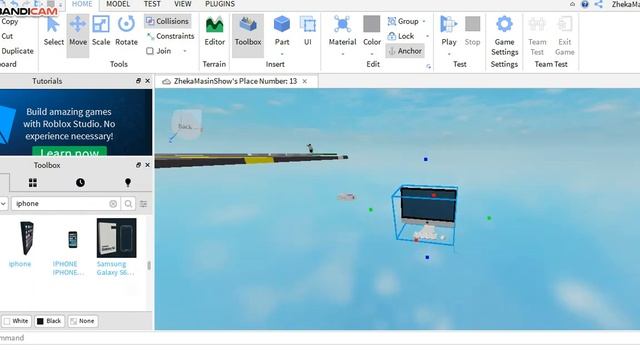Select the Samsung Galaxy S6 thumbnail

coord(116,238)
